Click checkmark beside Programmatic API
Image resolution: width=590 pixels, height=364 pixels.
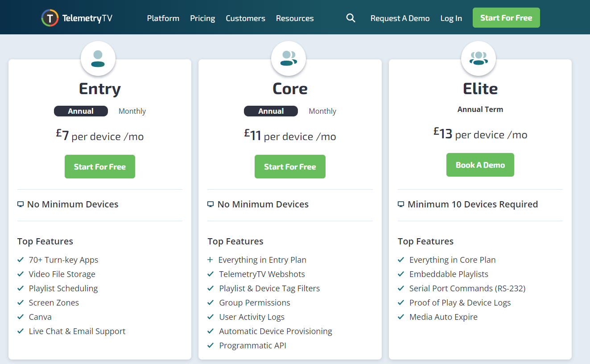[210, 345]
